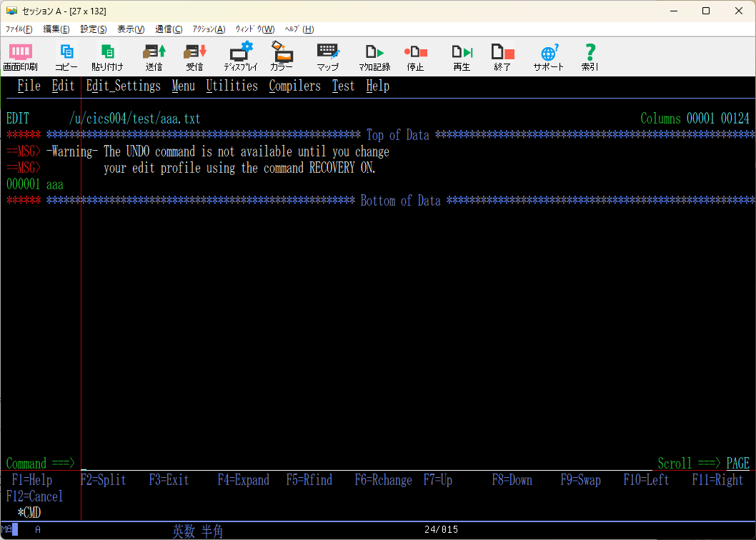This screenshot has height=540, width=756.
Task: Click the Scroll PAGE field
Action: tap(737, 464)
